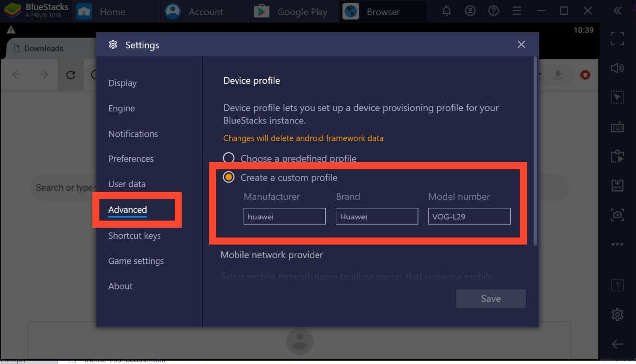This screenshot has width=636, height=364.
Task: Click the settings dialog vertical scrollbar
Action: pyautogui.click(x=535, y=151)
